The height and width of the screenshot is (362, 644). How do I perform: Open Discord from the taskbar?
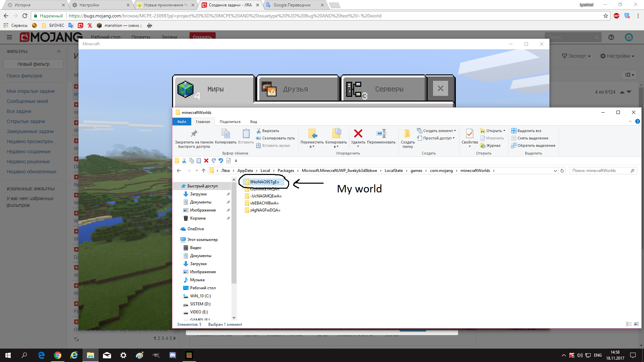pos(173,355)
